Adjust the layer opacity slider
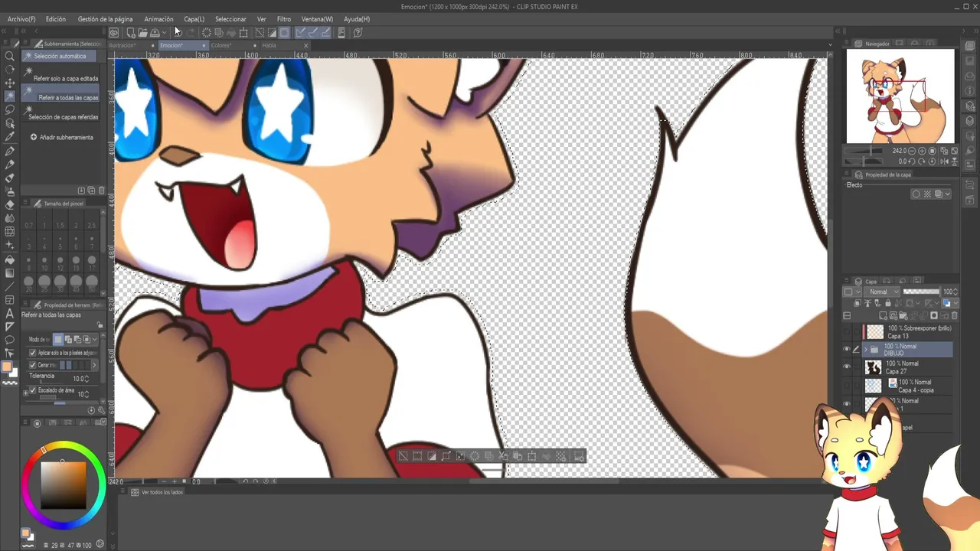The height and width of the screenshot is (551, 980). coord(922,292)
